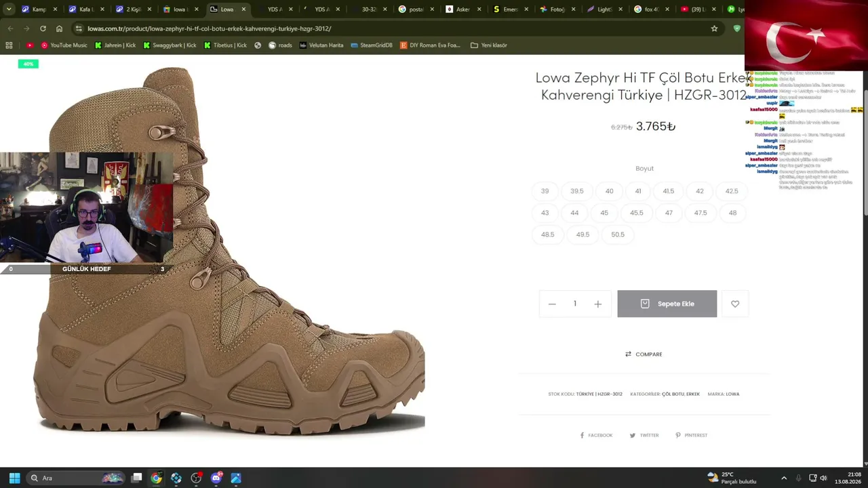Screen dimensions: 868x488
Task: Open Task View on the taskbar
Action: [x=136, y=478]
